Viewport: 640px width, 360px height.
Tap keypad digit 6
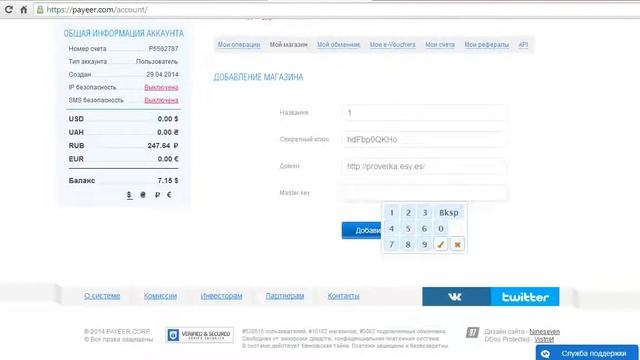tap(424, 229)
